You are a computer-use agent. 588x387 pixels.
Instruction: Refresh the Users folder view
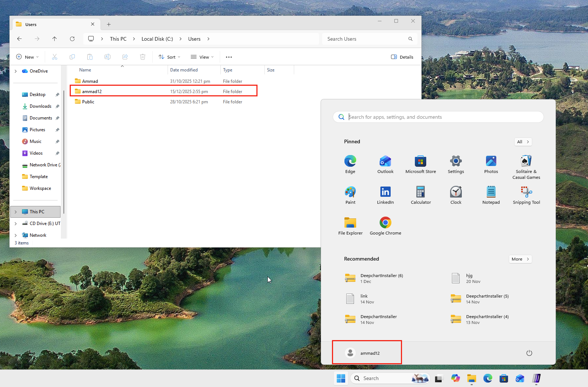[x=72, y=39]
